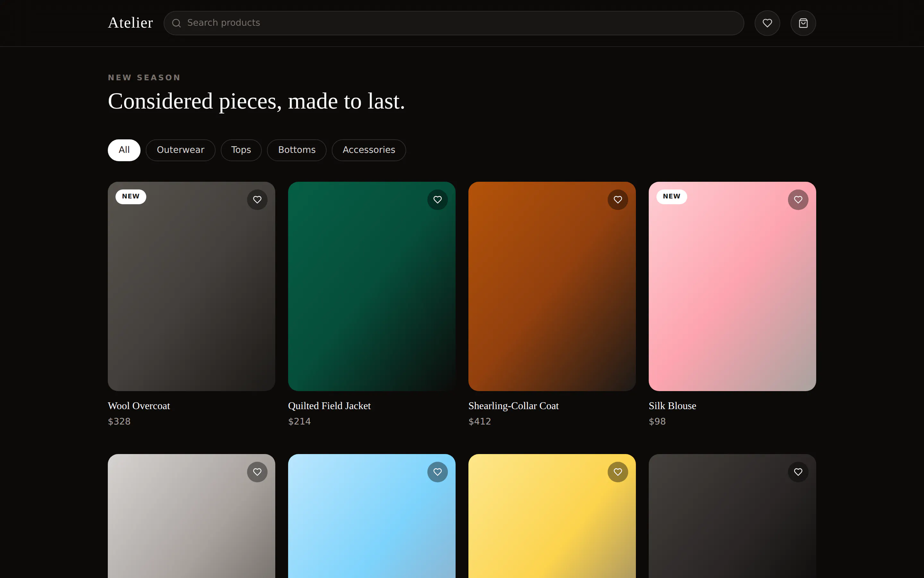
Task: Open the Quilted Field Jacket title link
Action: pos(329,406)
